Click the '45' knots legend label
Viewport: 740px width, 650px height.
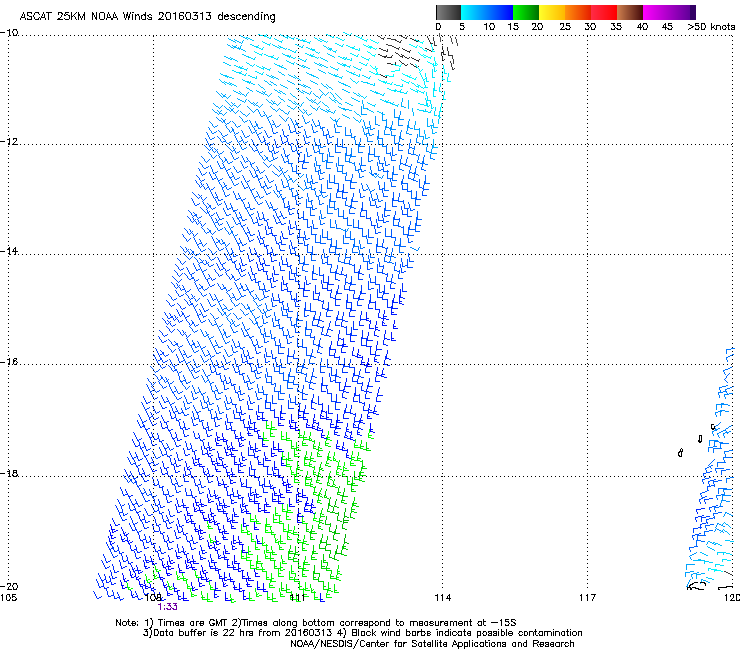click(667, 27)
